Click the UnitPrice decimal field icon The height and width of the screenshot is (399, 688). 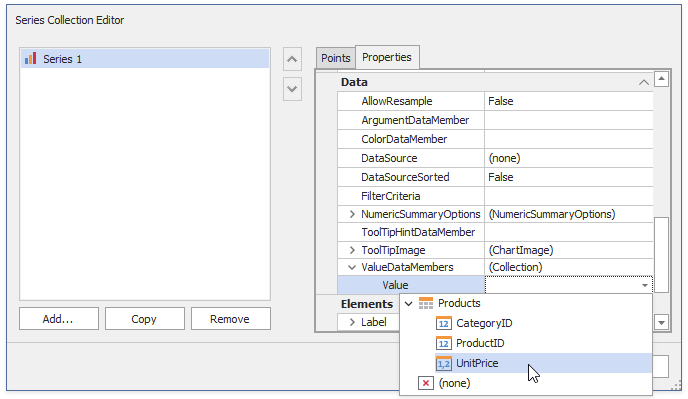pyautogui.click(x=444, y=363)
